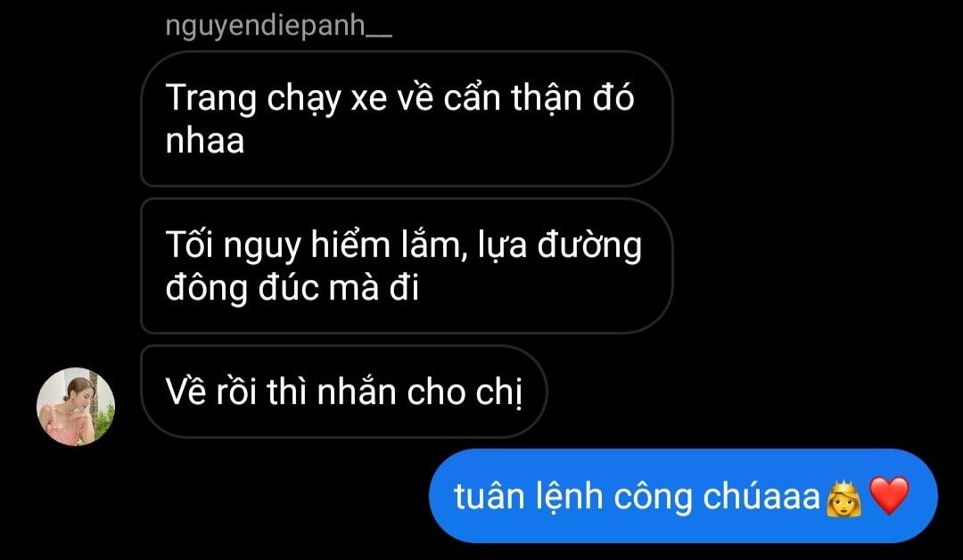Select the "Về rồi thì nhắn cho chị" bubble
The height and width of the screenshot is (560, 963).
click(343, 391)
